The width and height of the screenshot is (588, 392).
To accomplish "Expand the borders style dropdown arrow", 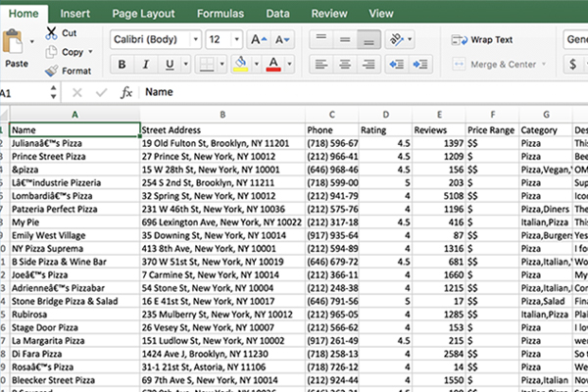I will pos(222,65).
